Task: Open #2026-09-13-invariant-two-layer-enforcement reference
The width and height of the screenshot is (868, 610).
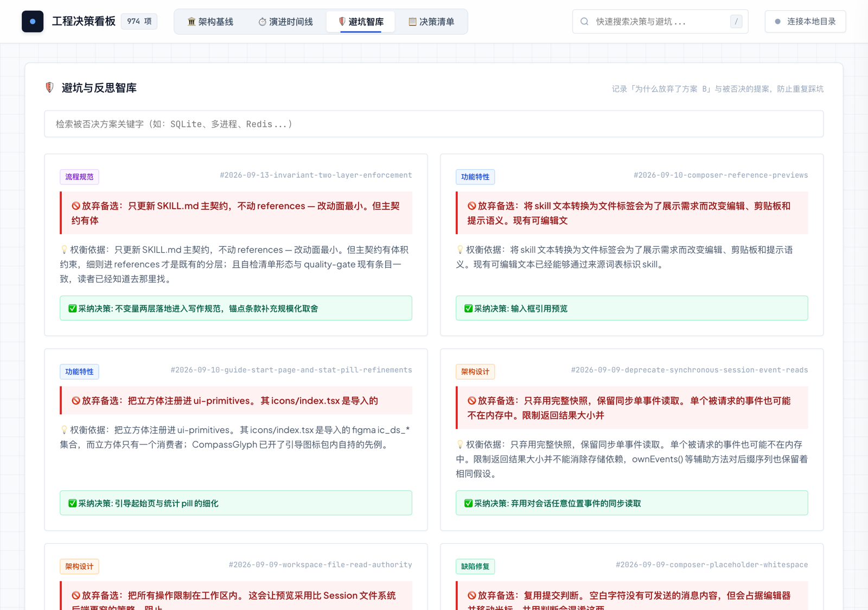Action: point(316,175)
